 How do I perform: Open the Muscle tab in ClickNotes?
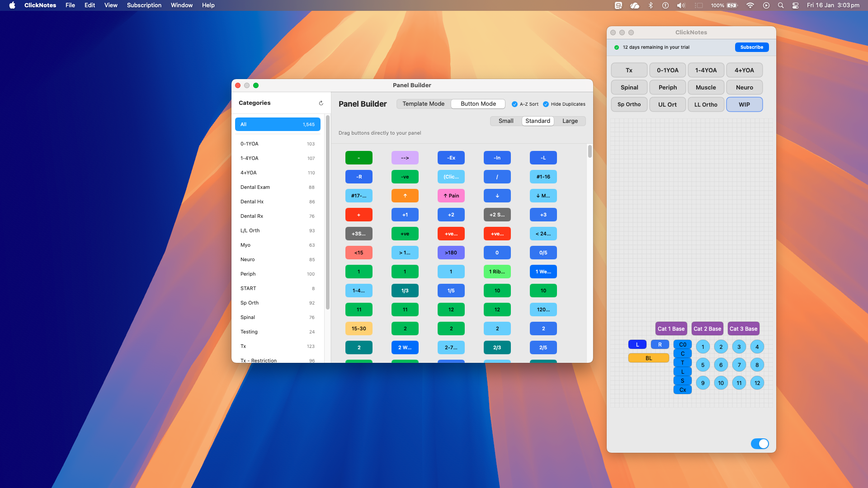tap(706, 87)
